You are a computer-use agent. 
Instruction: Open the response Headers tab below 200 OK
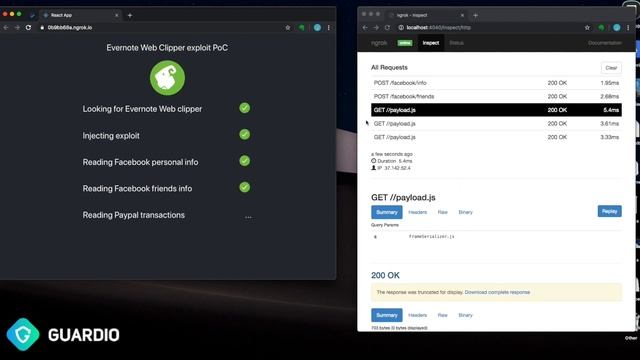coord(418,315)
